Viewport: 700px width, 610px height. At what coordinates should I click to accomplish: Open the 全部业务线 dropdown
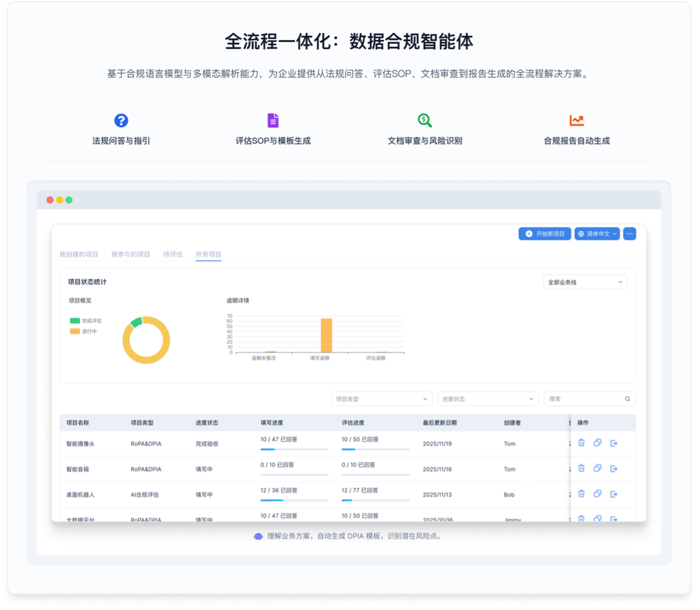tap(585, 282)
